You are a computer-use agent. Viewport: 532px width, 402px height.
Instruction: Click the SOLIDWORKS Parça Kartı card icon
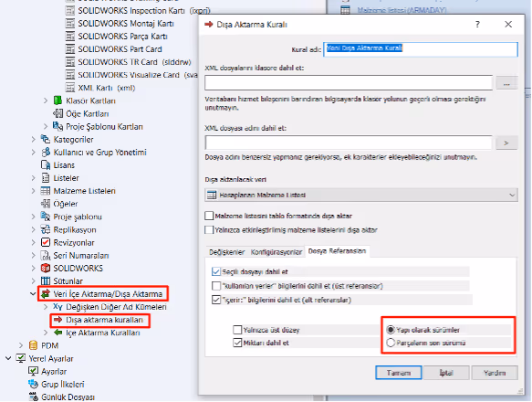point(70,36)
